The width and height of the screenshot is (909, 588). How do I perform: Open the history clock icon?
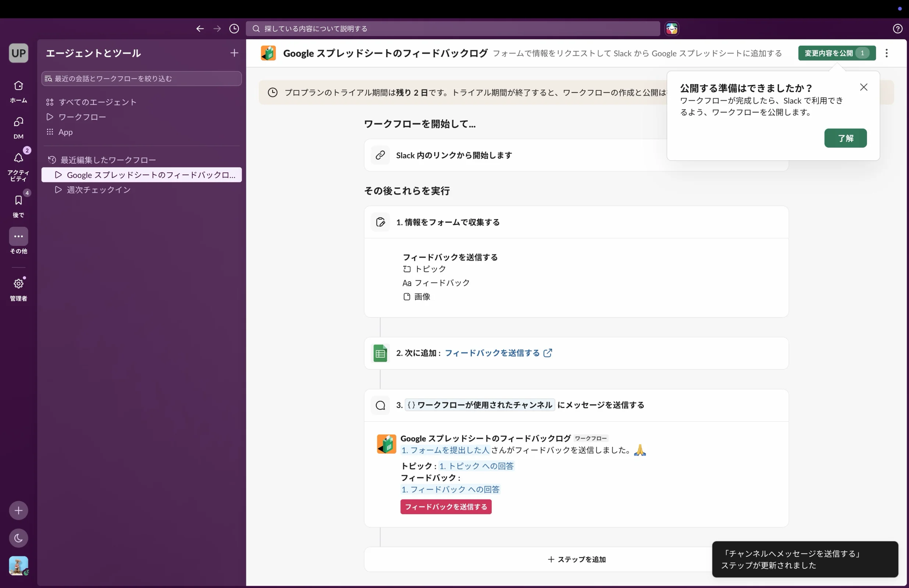coord(234,29)
